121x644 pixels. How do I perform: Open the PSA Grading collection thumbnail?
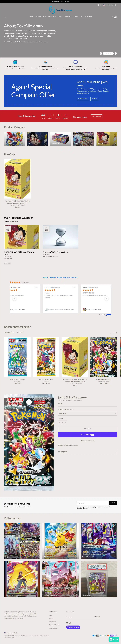point(99,579)
